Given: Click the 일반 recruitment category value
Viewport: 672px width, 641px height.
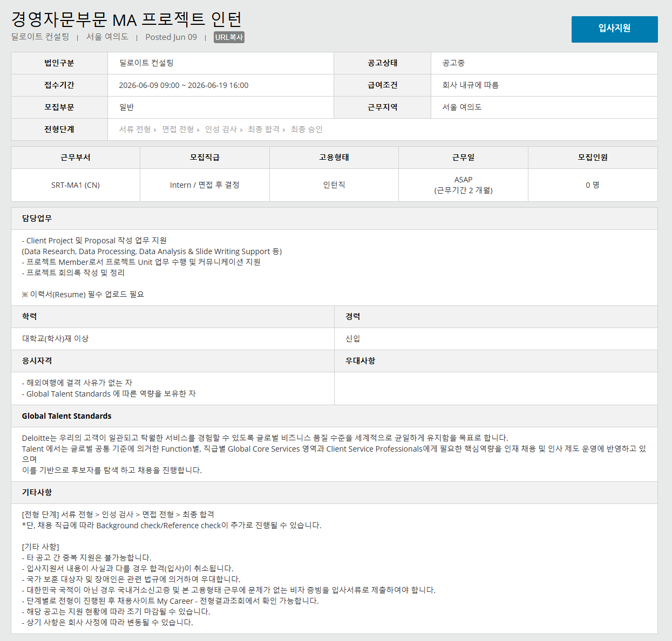Looking at the screenshot, I should (x=126, y=107).
